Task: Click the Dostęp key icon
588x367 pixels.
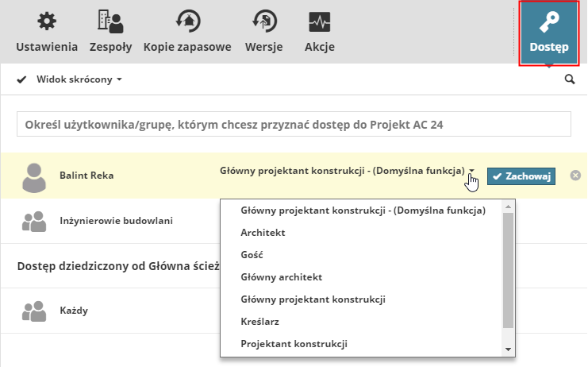Action: coord(549,22)
